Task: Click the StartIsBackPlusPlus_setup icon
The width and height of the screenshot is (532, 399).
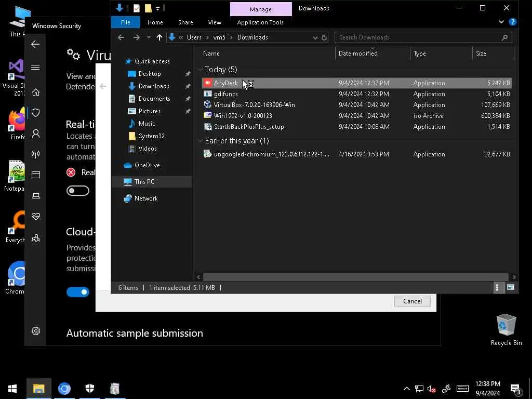Action: (208, 127)
